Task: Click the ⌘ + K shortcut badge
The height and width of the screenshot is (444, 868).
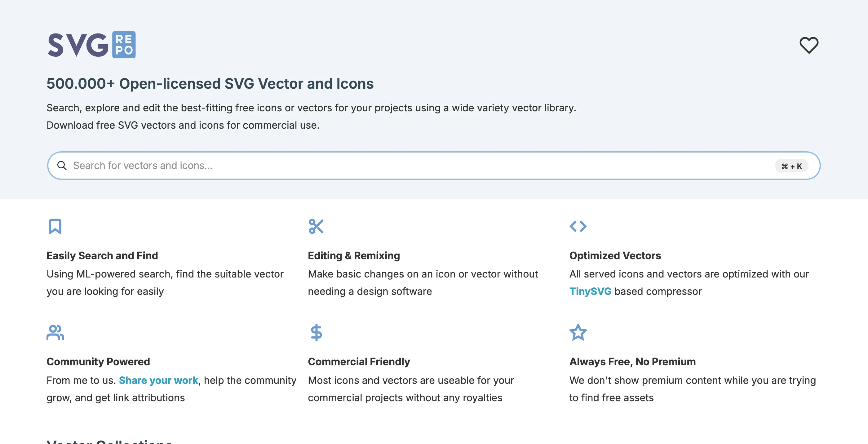Action: [791, 166]
